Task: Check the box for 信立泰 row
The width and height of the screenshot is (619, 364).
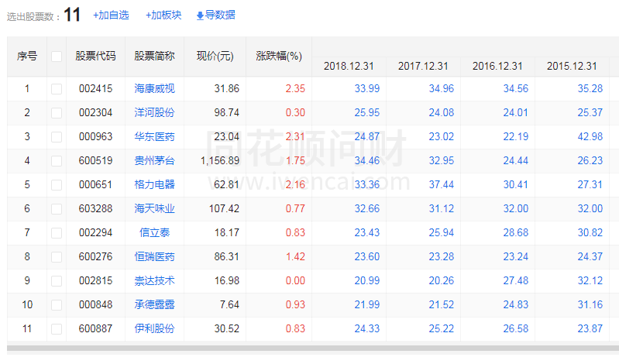Action: [x=57, y=233]
